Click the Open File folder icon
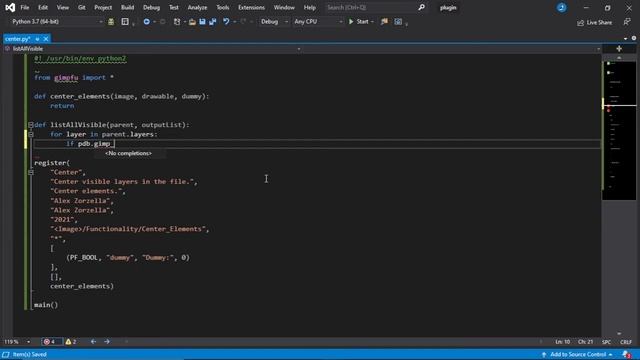 point(192,22)
